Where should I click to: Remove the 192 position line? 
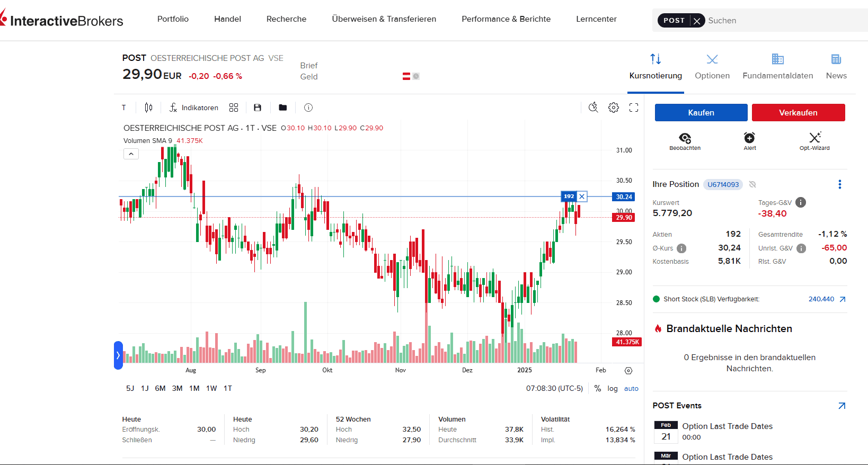tap(582, 196)
